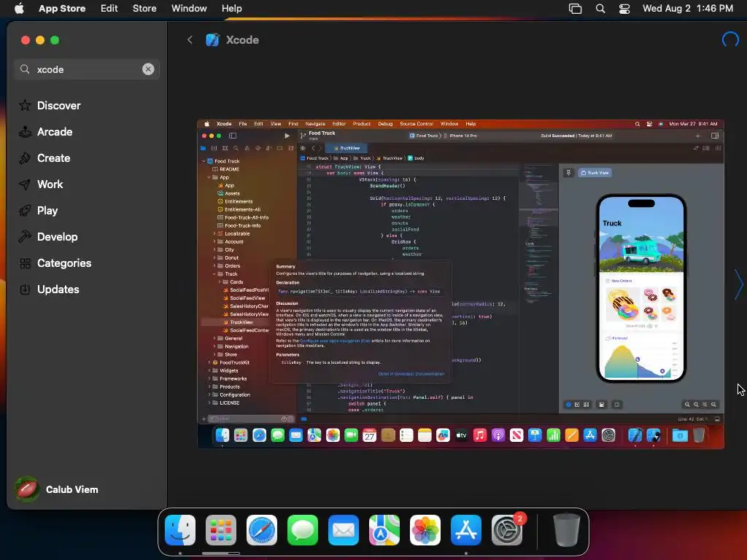Viewport: 747px width, 560px height.
Task: Click the Xcode screenshot preview image
Action: [461, 284]
